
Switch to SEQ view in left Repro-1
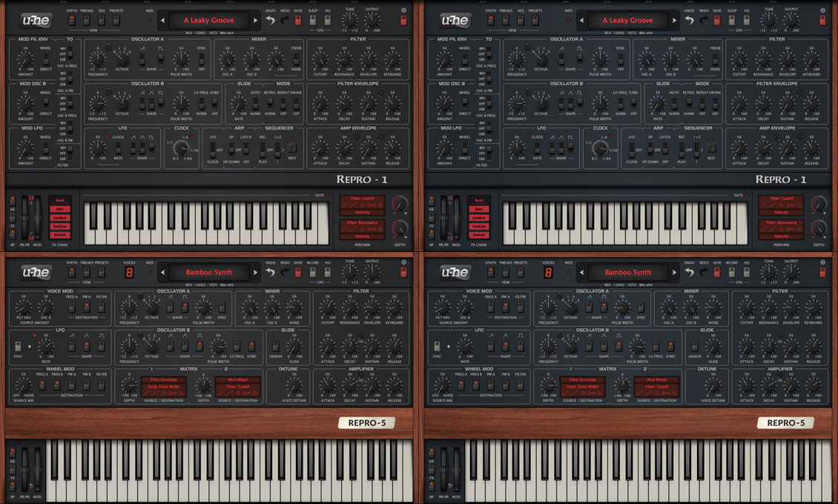pos(102,20)
